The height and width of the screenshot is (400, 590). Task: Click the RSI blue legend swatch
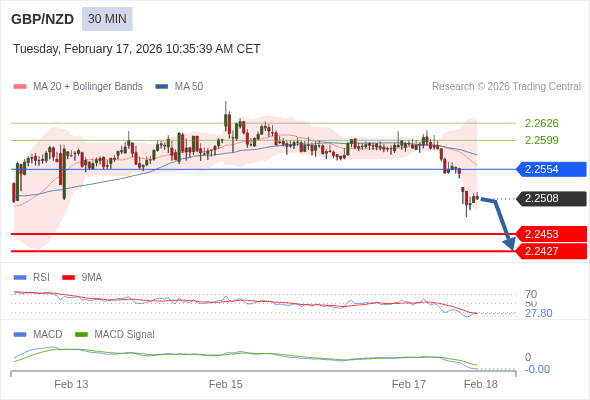tap(20, 278)
